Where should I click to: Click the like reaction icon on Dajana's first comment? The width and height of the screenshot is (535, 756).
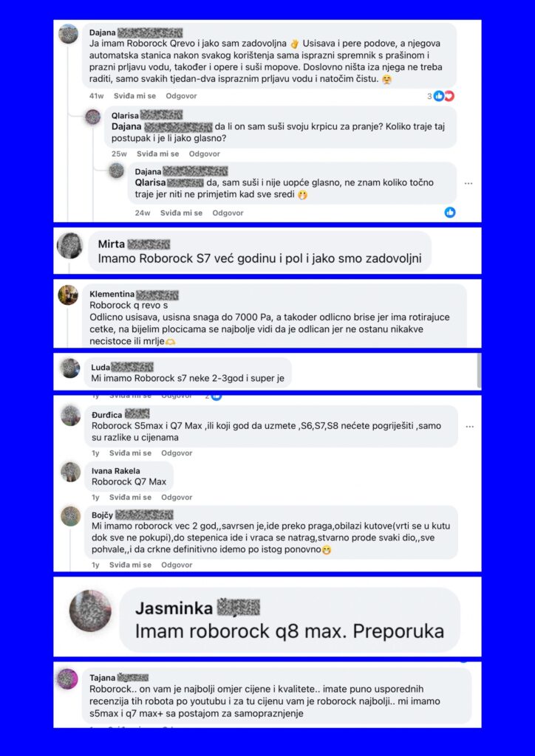click(438, 96)
